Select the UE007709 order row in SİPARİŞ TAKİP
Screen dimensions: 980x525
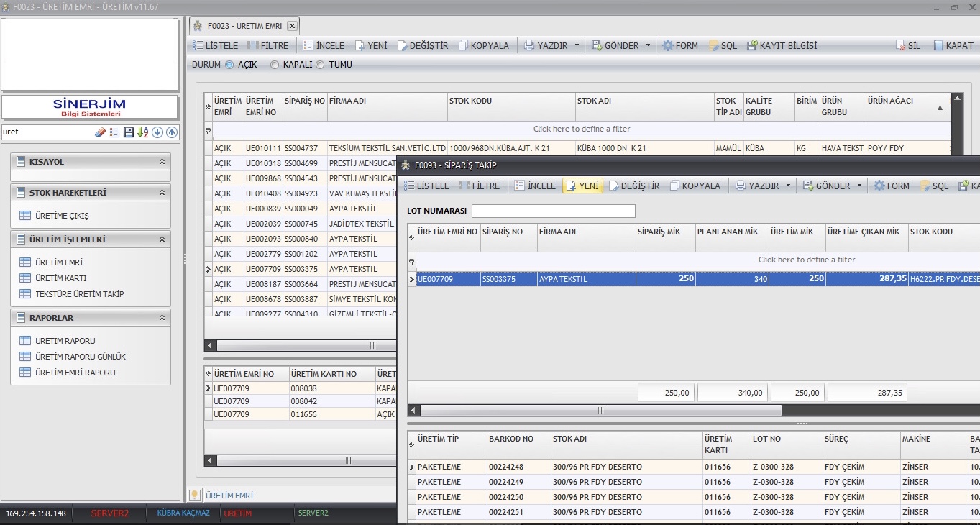tap(694, 278)
